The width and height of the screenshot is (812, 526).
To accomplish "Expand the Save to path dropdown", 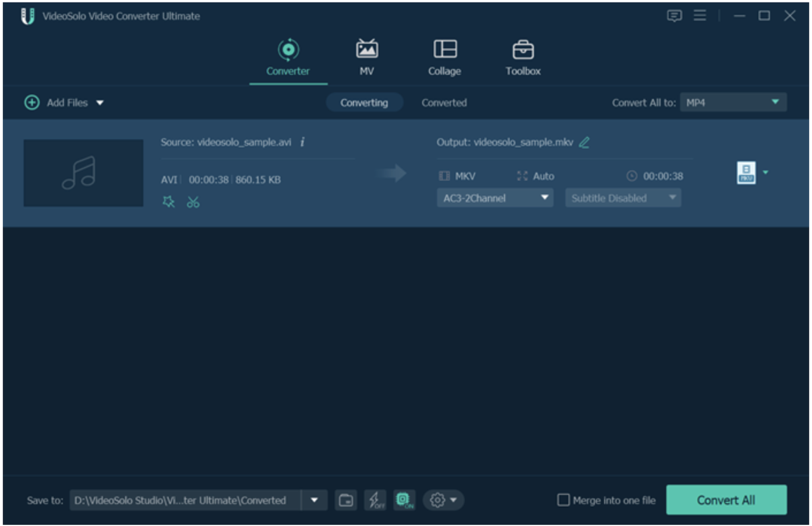I will click(x=314, y=500).
